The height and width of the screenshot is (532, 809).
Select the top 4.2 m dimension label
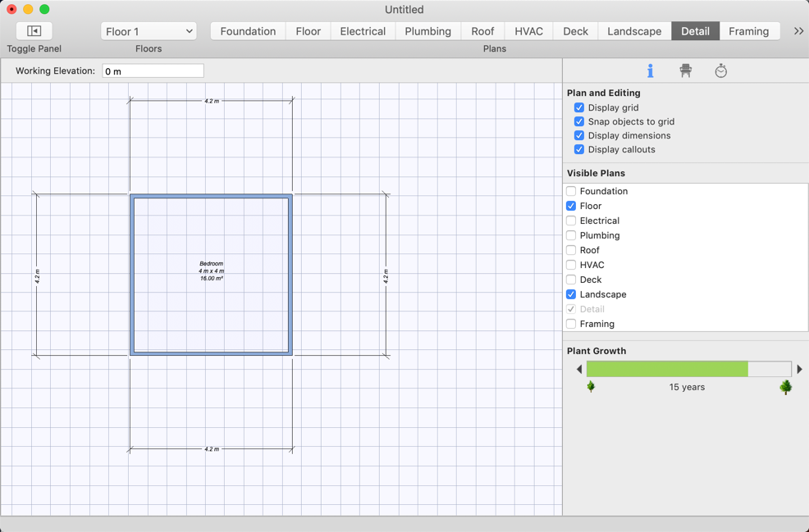212,101
